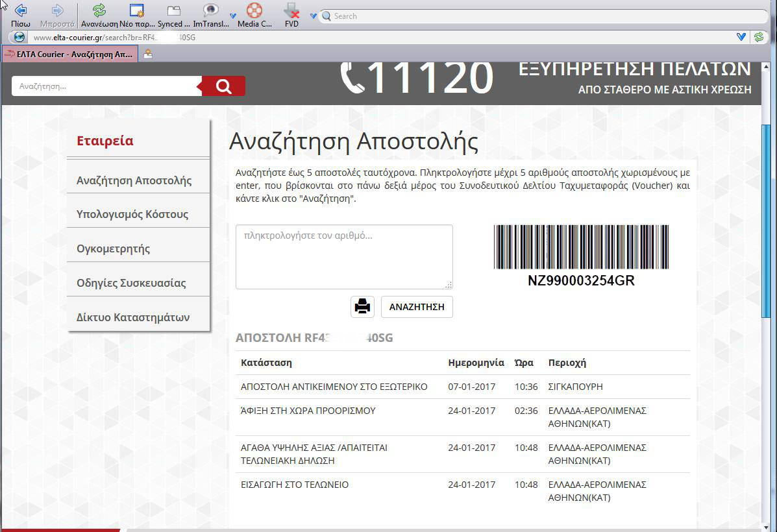Click the red magnifier search button
Image resolution: width=777 pixels, height=532 pixels.
(x=223, y=86)
